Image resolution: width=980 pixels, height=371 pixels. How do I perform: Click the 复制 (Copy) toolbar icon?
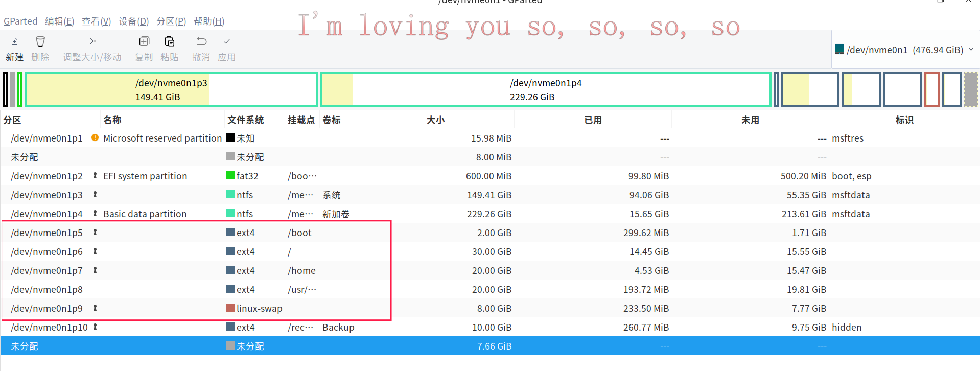click(144, 41)
